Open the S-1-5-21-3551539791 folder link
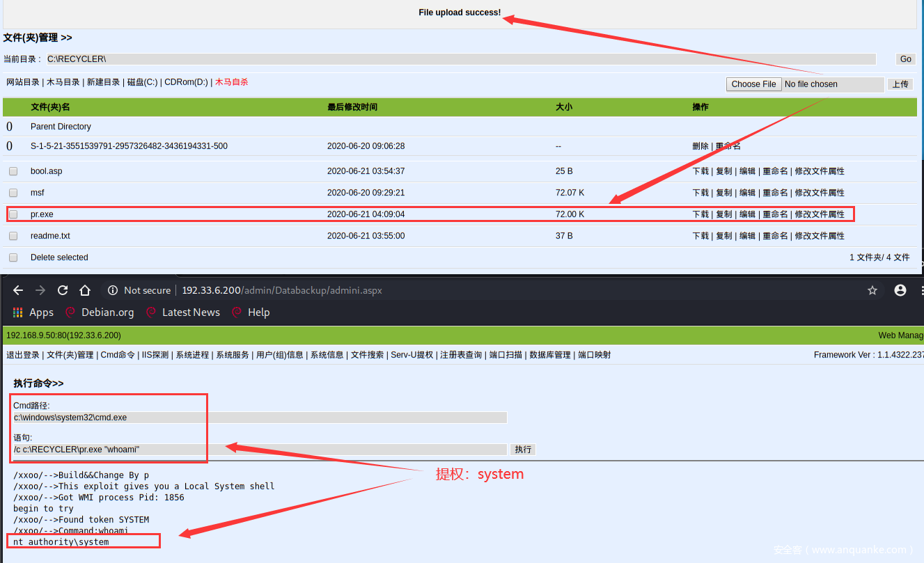924x563 pixels. 129,146
